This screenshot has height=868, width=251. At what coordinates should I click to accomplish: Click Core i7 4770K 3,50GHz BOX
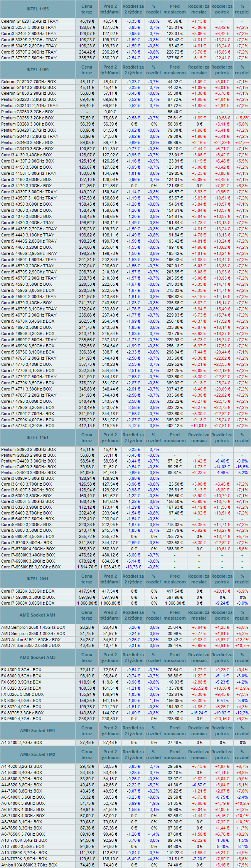coord(28,383)
